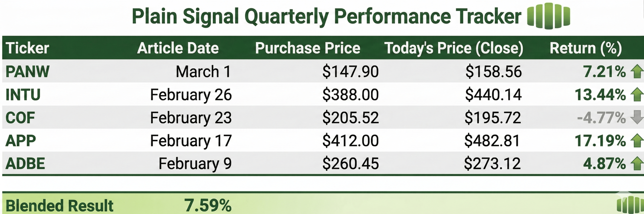Click the Return (%) column header

tap(585, 48)
